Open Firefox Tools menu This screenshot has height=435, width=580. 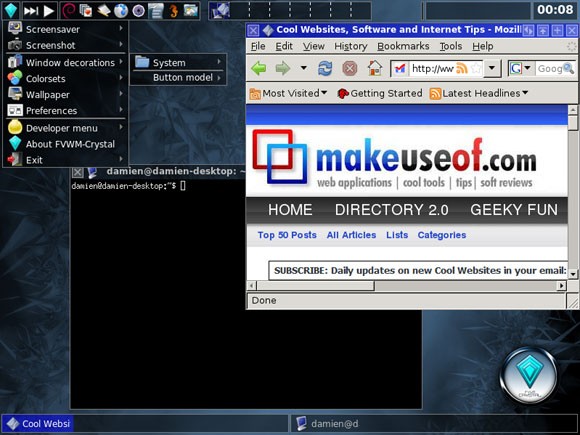(x=451, y=46)
